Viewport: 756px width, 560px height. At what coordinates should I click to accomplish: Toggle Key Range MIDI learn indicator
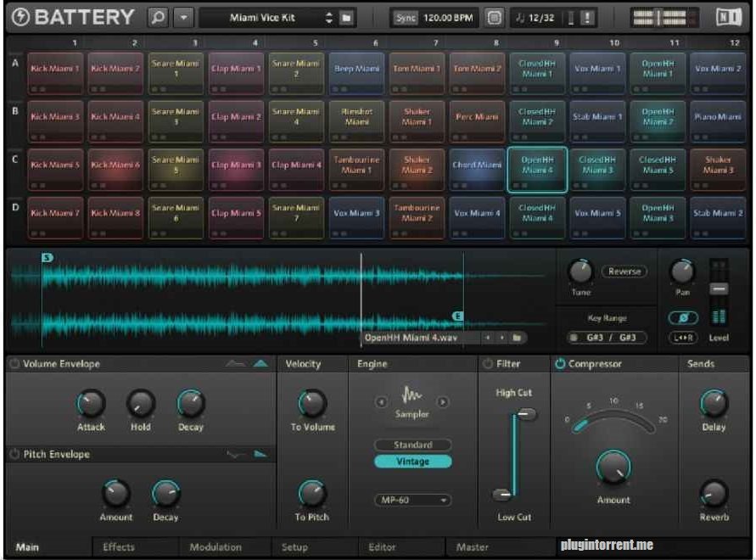pos(574,338)
